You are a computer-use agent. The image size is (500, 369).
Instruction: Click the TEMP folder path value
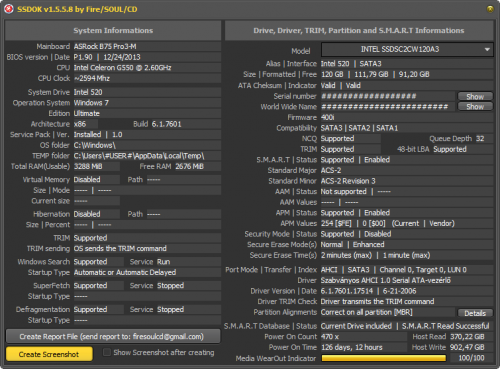pos(139,156)
